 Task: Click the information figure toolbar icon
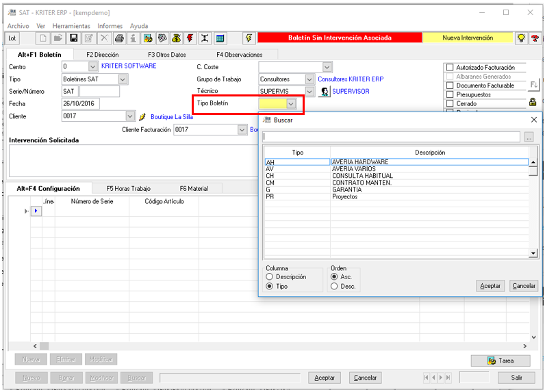(133, 38)
